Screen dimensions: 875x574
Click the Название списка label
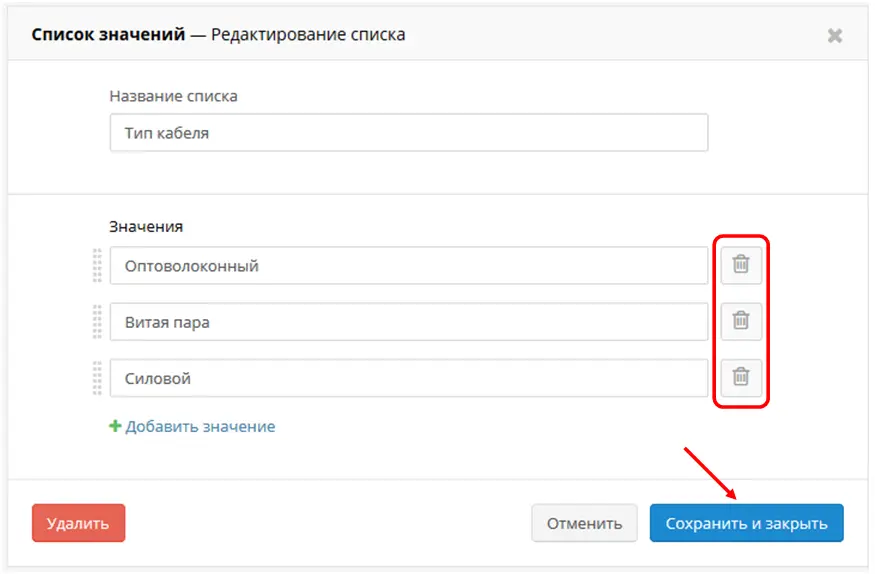174,97
